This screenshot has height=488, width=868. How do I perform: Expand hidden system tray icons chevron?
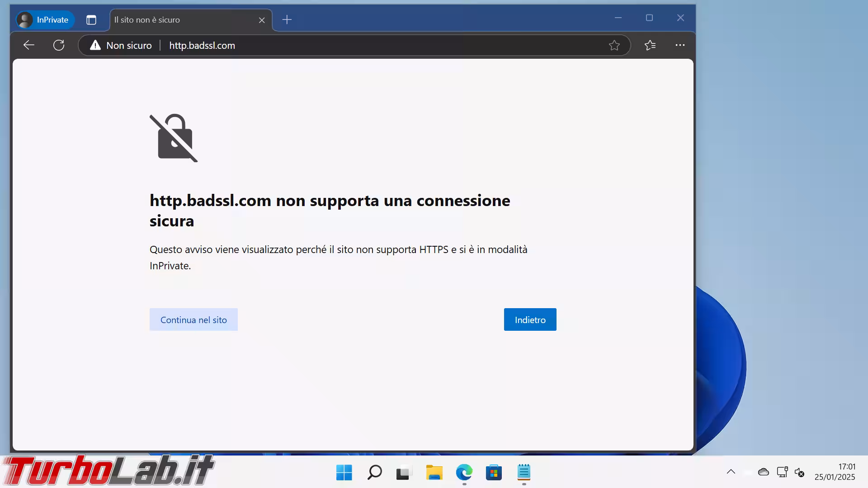[x=731, y=472]
